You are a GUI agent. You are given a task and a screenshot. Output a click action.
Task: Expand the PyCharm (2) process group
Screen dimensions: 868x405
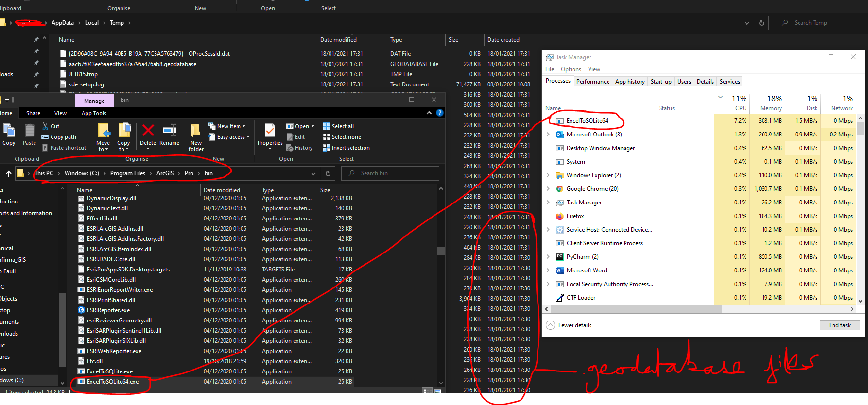549,257
